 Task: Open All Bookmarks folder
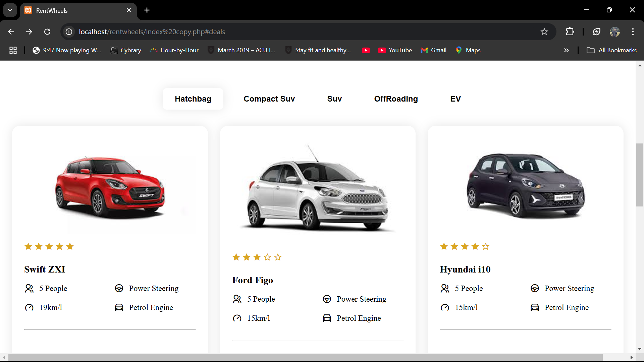(x=611, y=50)
